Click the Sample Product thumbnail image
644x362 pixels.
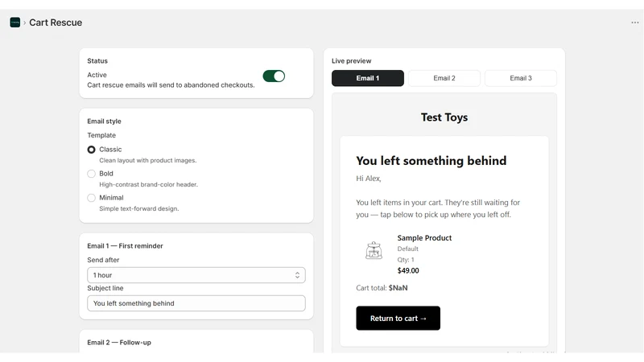(x=374, y=250)
